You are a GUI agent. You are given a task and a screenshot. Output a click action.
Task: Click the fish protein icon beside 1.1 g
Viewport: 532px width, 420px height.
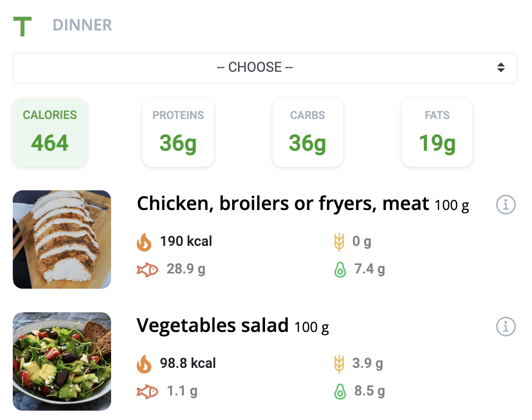147,392
